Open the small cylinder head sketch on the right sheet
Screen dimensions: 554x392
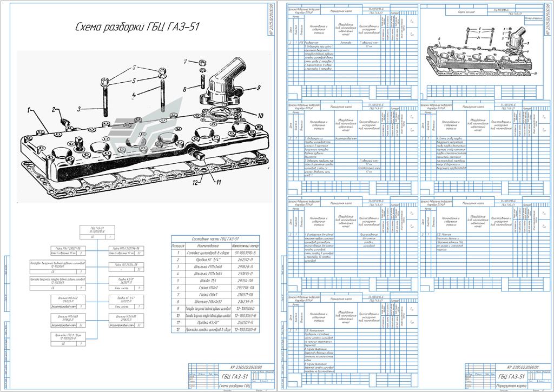point(480,51)
